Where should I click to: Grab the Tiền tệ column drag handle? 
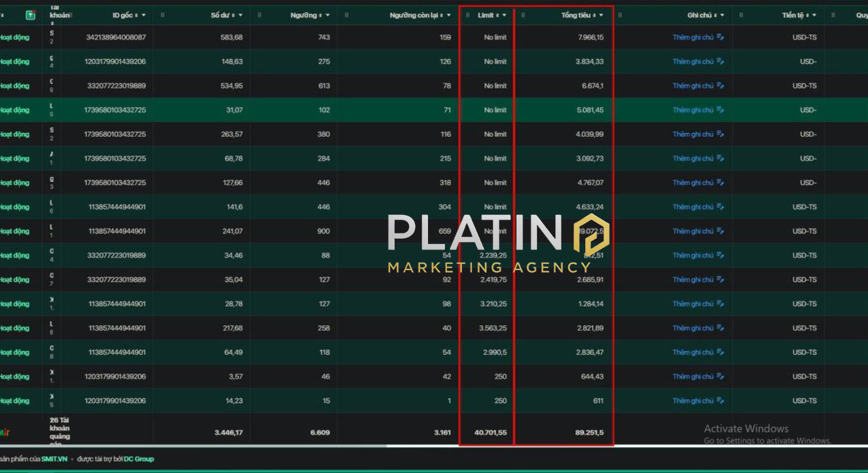point(741,15)
